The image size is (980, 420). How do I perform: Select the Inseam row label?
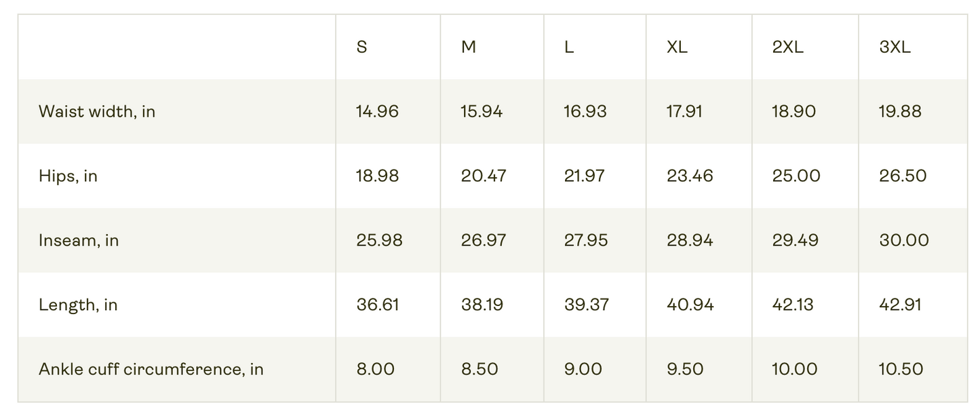[79, 240]
